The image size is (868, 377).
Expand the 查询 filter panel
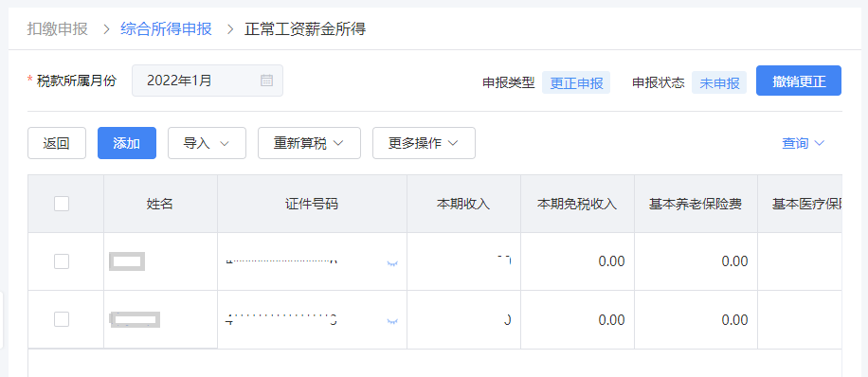[804, 143]
